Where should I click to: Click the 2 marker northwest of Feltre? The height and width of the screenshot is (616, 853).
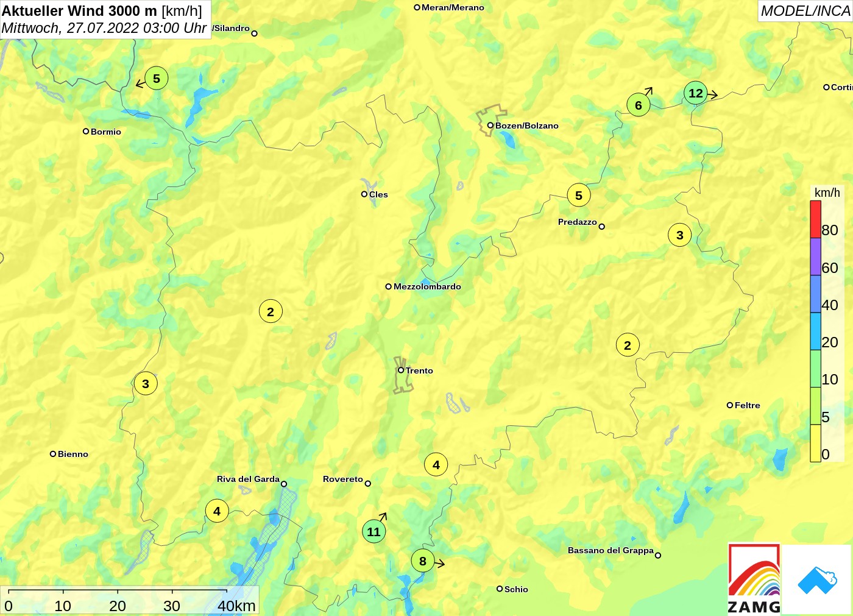point(628,345)
